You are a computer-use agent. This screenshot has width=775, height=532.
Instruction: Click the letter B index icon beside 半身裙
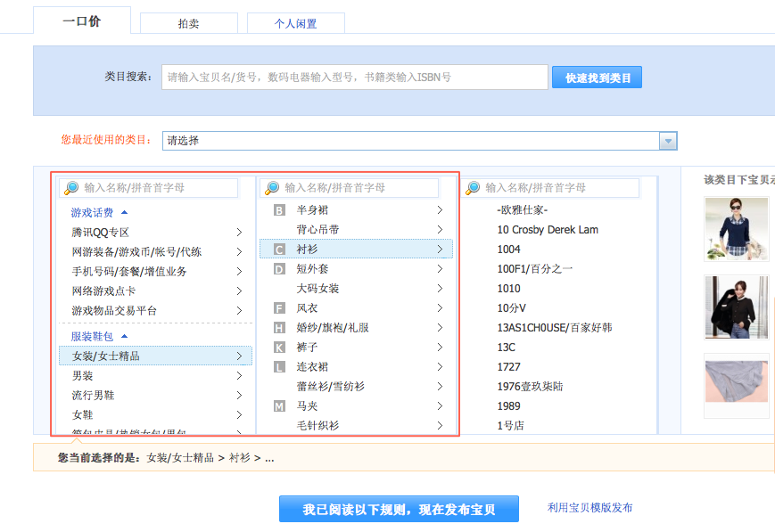279,210
